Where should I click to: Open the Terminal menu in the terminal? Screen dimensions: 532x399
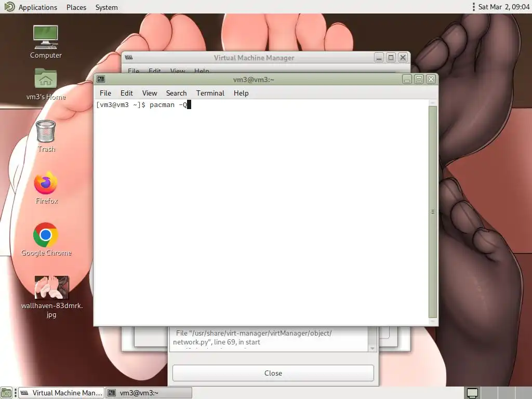[210, 93]
